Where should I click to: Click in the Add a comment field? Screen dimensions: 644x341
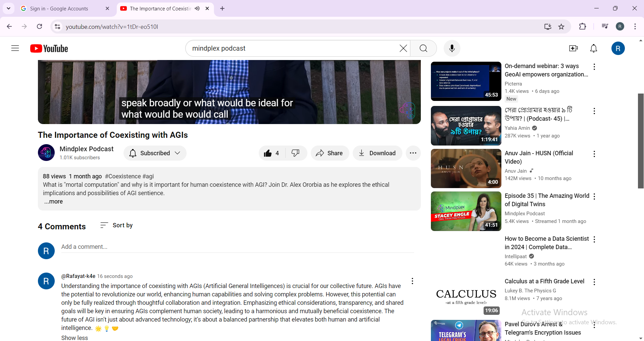238,247
